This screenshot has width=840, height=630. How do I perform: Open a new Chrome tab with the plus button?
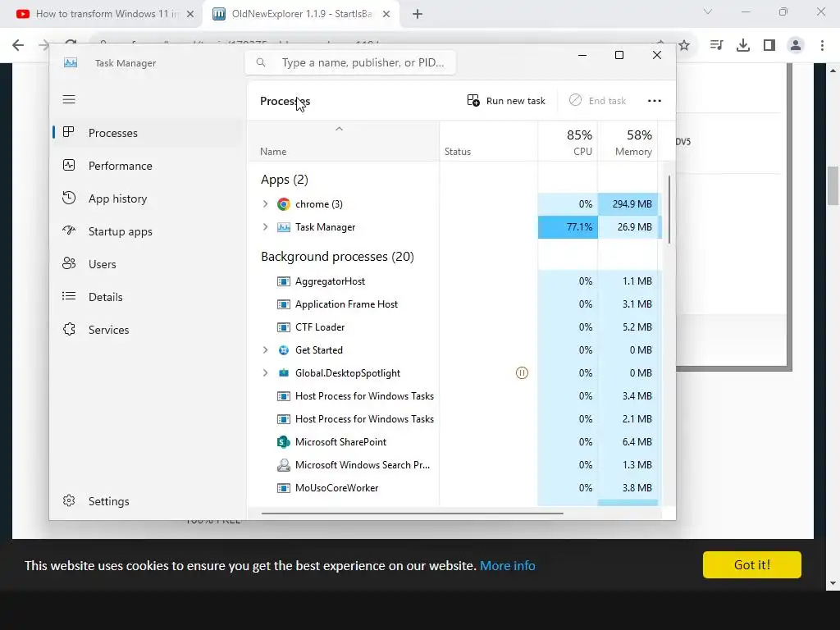pyautogui.click(x=418, y=15)
